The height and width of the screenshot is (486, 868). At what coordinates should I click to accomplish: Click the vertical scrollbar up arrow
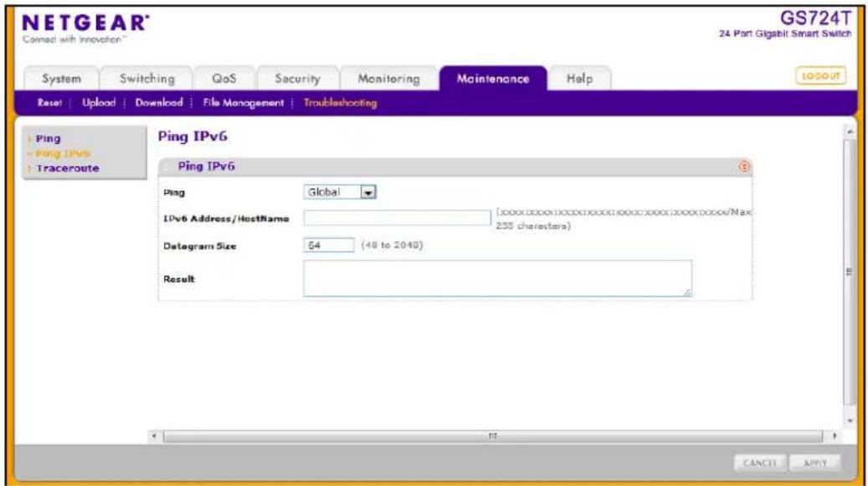point(850,132)
